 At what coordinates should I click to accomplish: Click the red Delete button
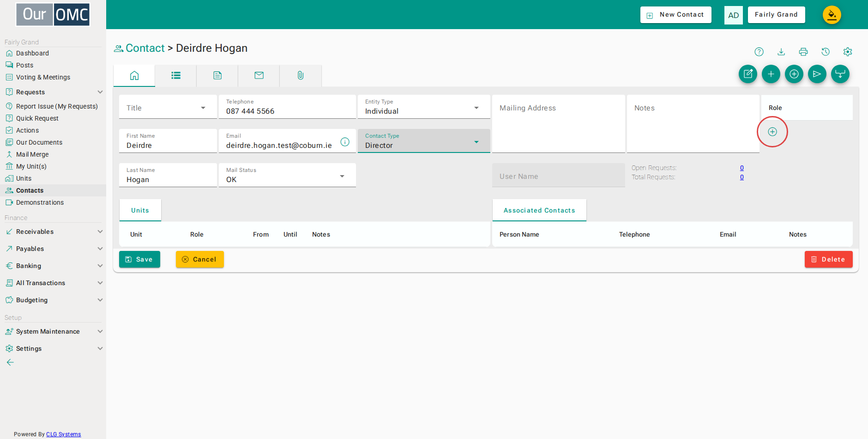coord(829,259)
